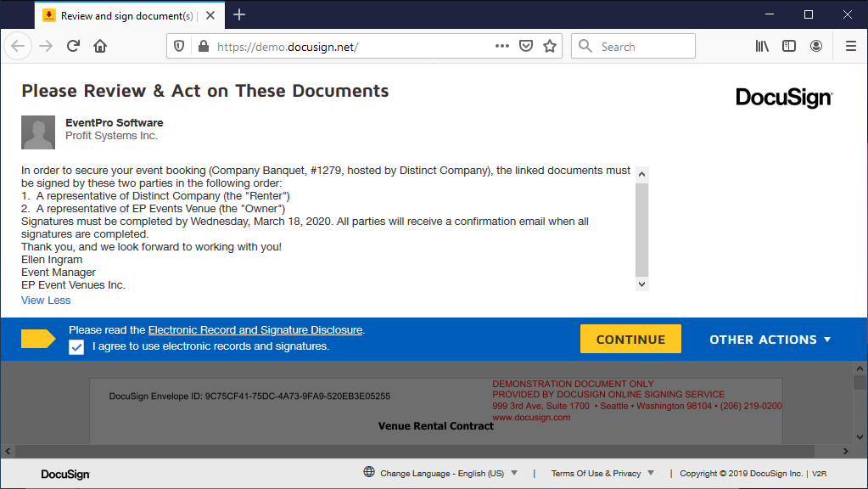Maximize the browser window

click(x=809, y=14)
